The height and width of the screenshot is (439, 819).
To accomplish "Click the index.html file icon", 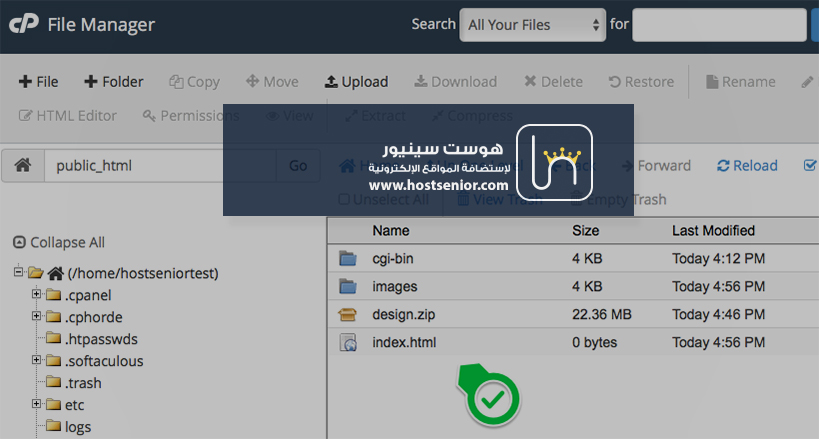I will [348, 342].
